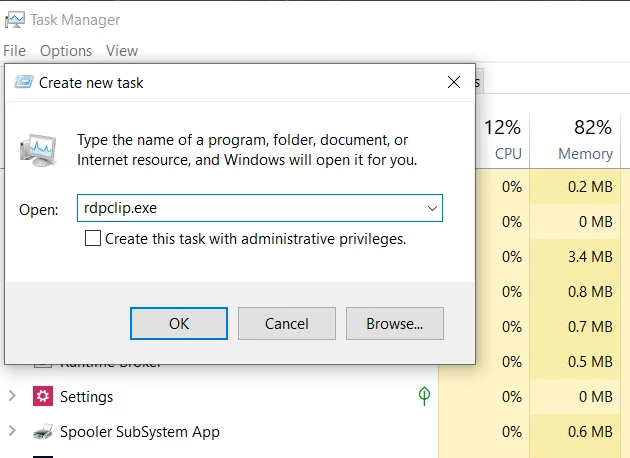The width and height of the screenshot is (630, 458).
Task: Enable administrative privileges checkbox
Action: click(x=93, y=238)
